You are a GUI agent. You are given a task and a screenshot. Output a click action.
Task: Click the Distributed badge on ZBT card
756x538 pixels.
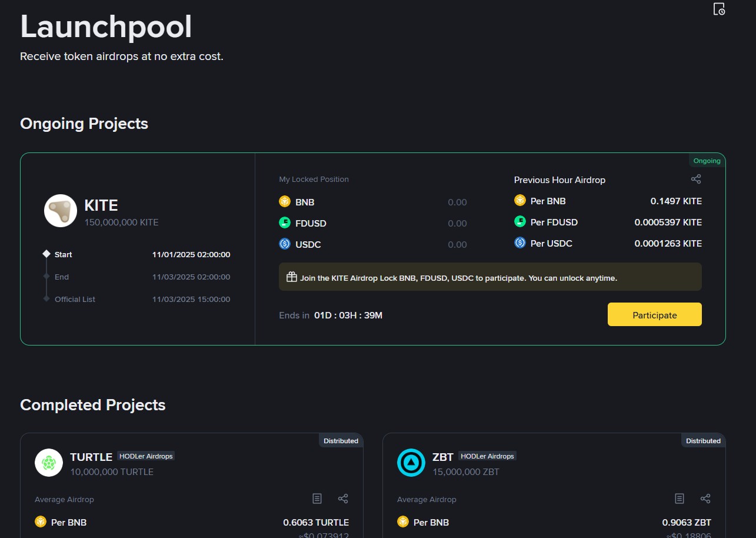tap(703, 441)
